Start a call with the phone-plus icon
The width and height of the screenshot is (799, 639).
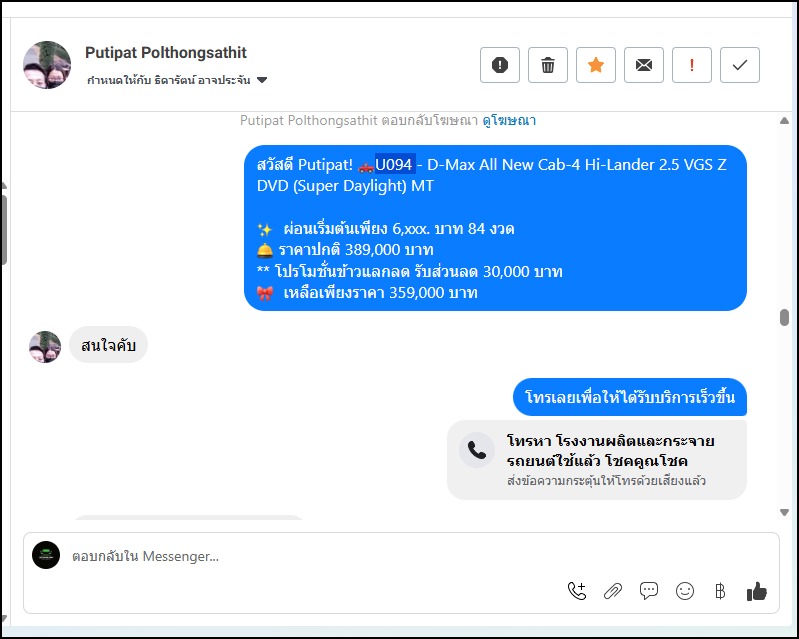pos(577,591)
